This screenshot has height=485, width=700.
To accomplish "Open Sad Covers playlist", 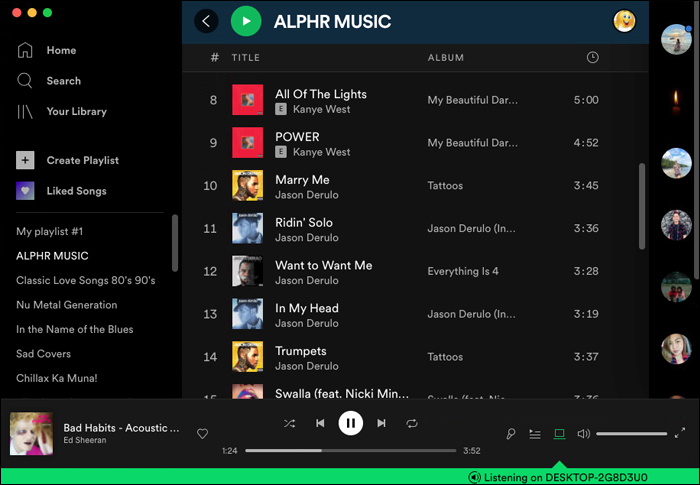I will pyautogui.click(x=43, y=354).
